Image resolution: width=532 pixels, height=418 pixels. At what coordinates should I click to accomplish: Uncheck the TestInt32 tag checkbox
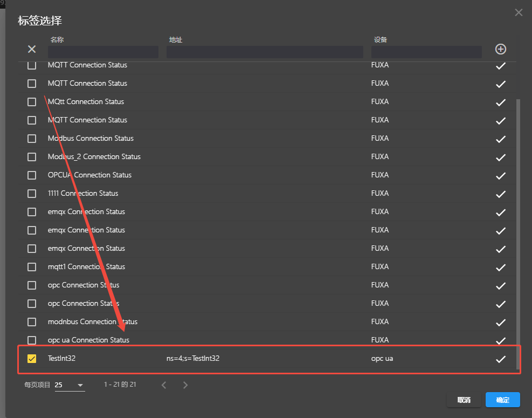click(32, 359)
